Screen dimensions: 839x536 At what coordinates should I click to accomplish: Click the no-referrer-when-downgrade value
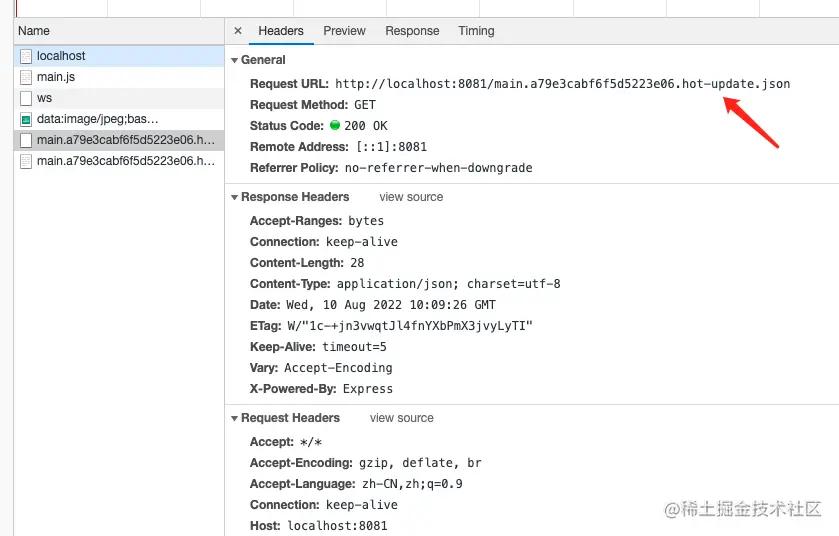[x=438, y=168]
